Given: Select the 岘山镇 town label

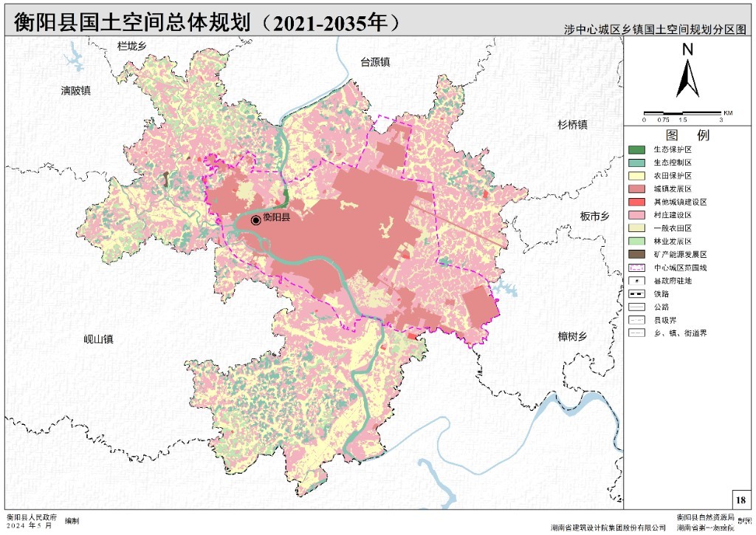Looking at the screenshot, I should (98, 339).
